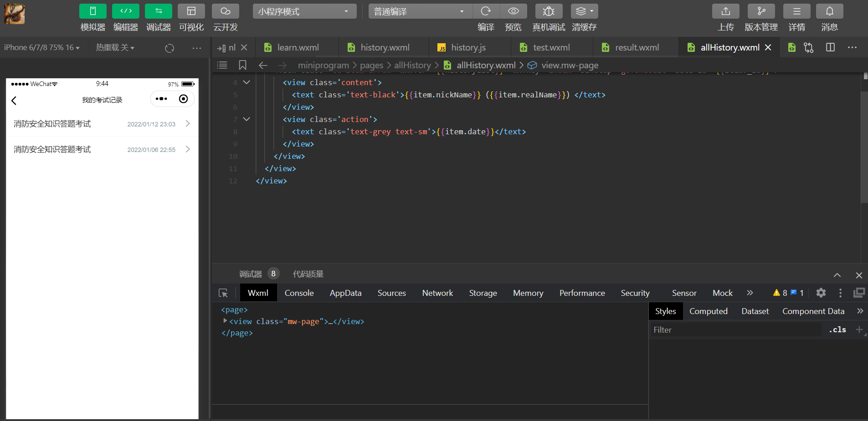868x421 pixels.
Task: Close the nl tab
Action: click(244, 47)
